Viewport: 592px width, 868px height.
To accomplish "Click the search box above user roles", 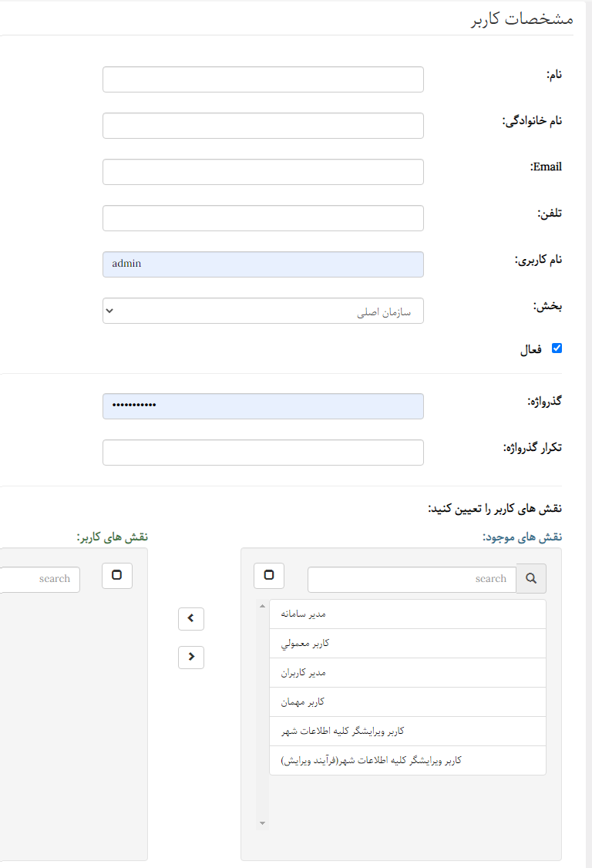I will (x=40, y=579).
